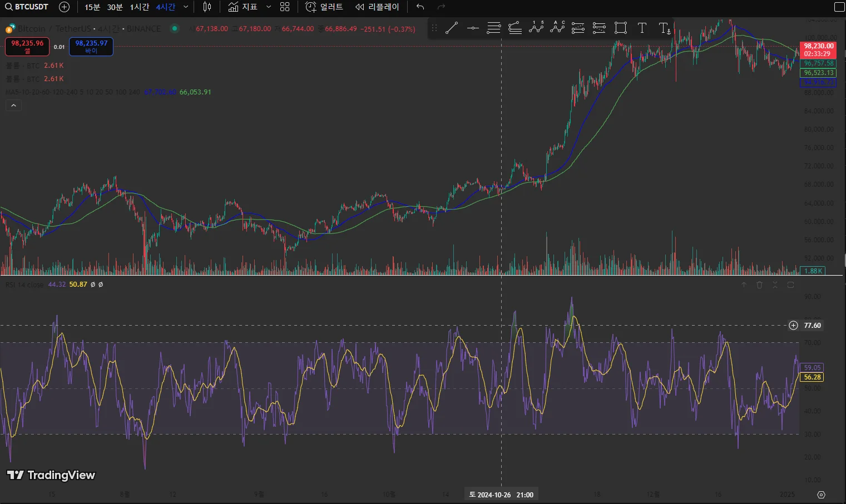Open the 지표 indicators menu

[243, 7]
